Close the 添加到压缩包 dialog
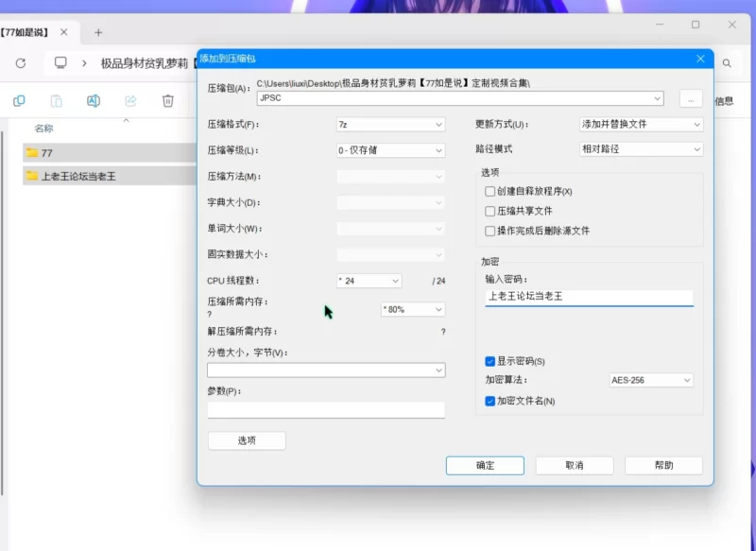 (700, 59)
